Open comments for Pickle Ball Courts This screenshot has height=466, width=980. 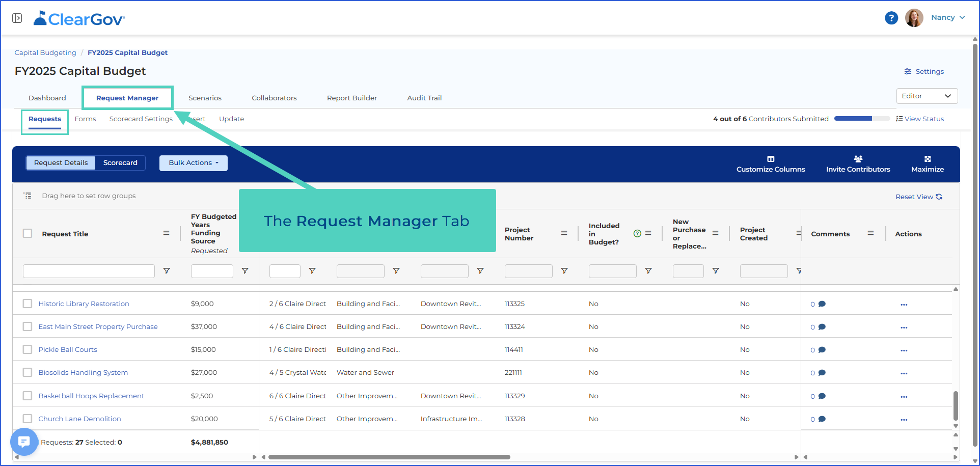pyautogui.click(x=818, y=350)
